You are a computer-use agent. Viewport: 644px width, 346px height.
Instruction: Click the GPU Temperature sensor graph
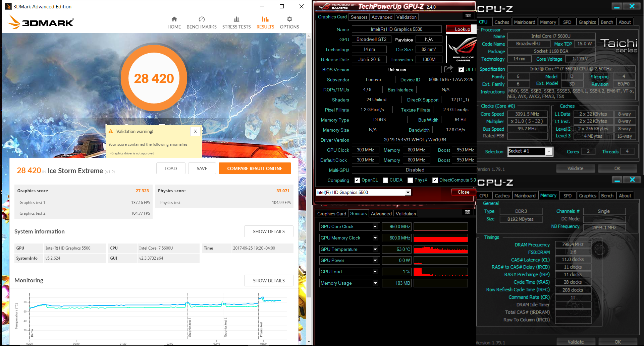point(440,250)
